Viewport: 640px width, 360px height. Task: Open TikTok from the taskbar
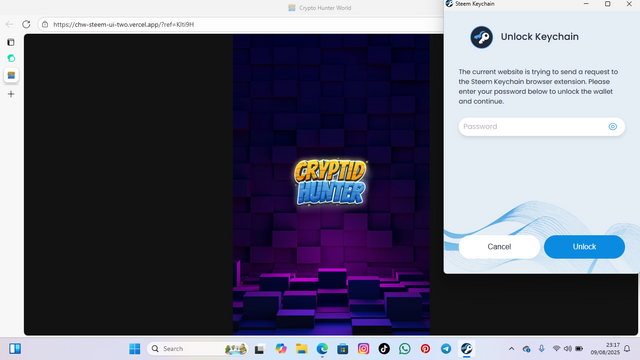384,349
